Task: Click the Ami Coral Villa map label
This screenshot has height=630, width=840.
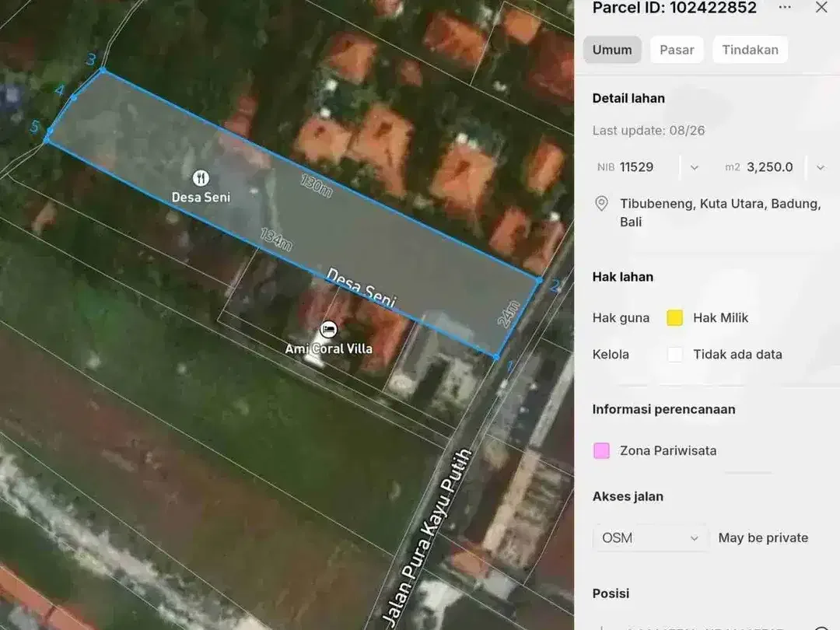Action: [x=328, y=348]
